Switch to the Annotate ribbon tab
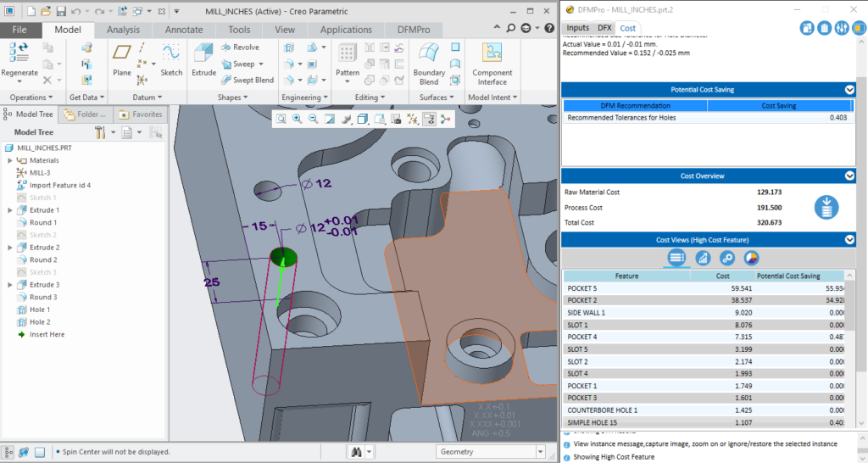Screen dimensions: 868x463 [x=184, y=30]
